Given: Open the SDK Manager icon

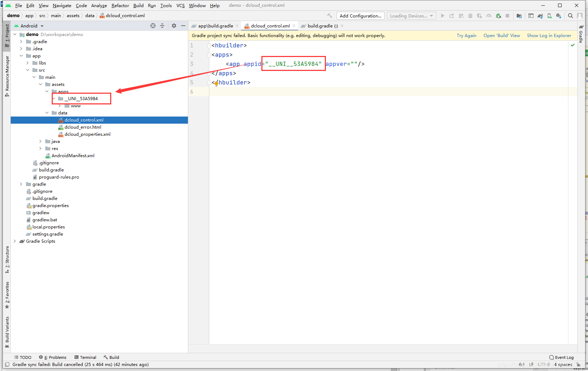Looking at the screenshot, I should click(x=559, y=16).
